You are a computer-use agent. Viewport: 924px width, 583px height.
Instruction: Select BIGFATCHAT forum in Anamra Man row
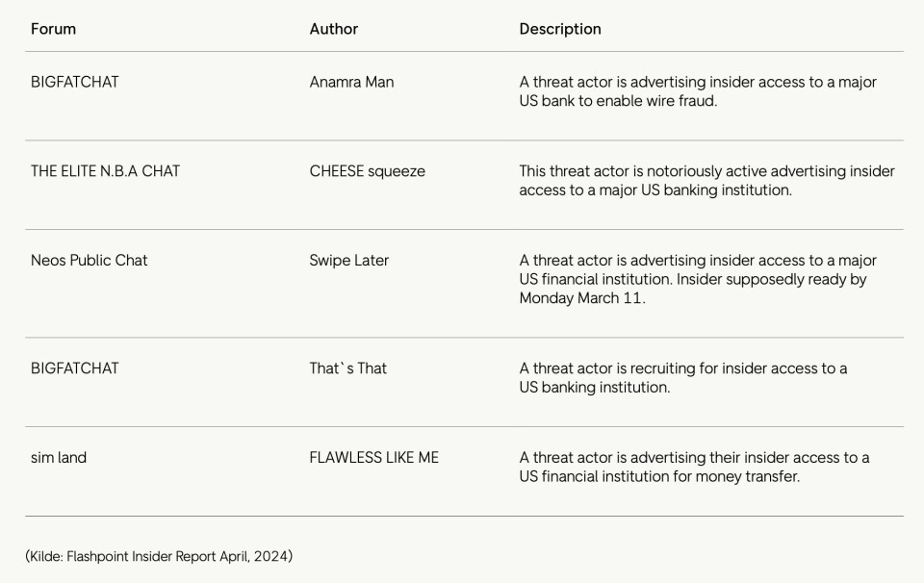click(x=74, y=82)
